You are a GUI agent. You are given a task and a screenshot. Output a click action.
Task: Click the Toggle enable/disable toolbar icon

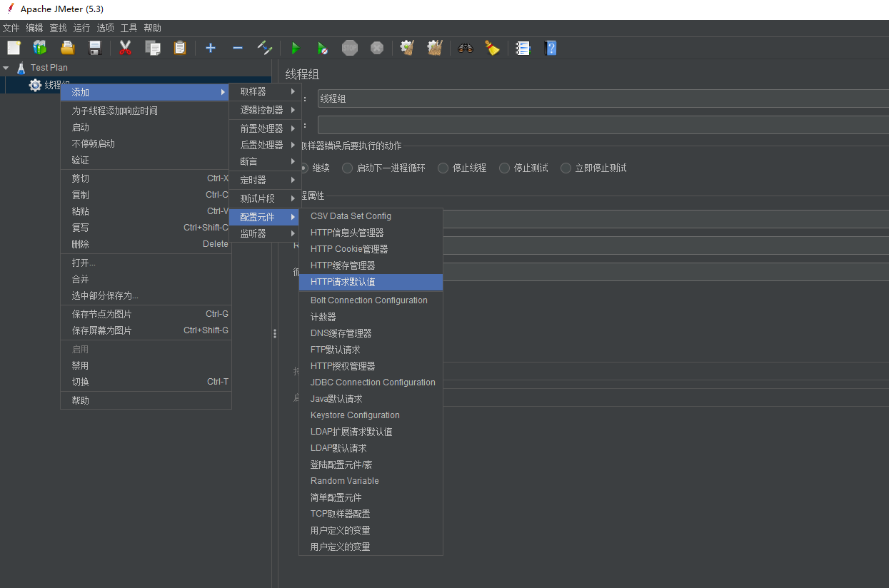(x=265, y=48)
